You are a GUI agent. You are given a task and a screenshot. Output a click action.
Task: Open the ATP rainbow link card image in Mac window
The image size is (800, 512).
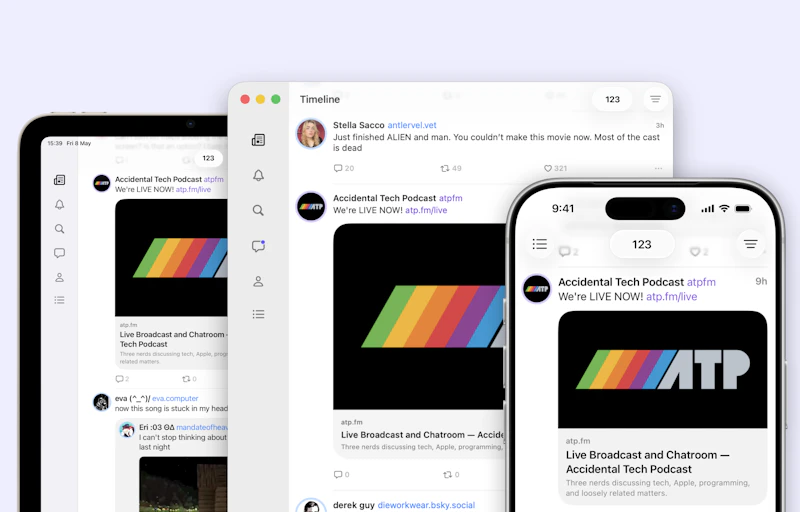[419, 316]
